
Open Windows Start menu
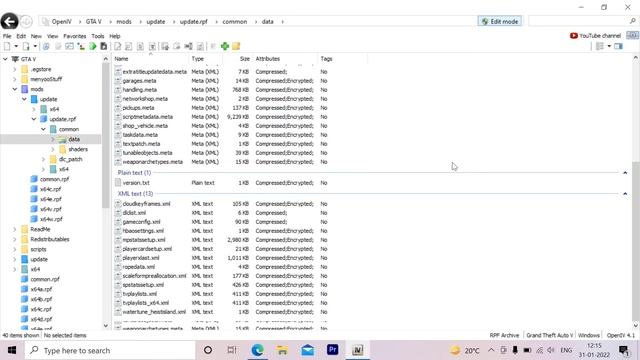coord(11,350)
